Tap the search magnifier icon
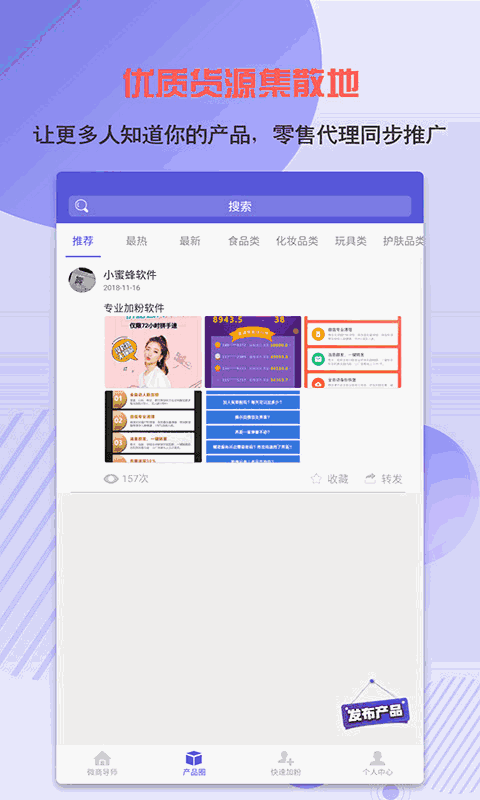Viewport: 480px width, 800px height. [x=82, y=206]
